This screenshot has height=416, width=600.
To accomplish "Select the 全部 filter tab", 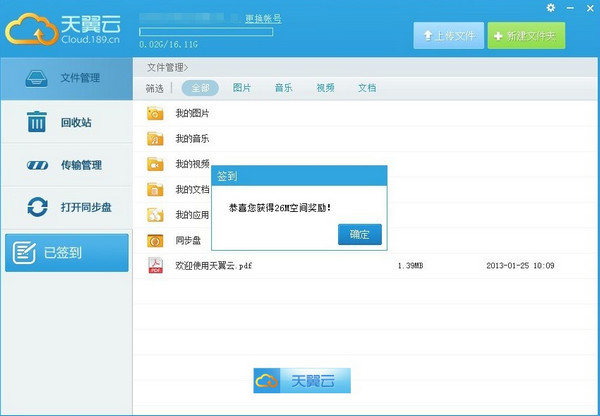I will [x=200, y=88].
